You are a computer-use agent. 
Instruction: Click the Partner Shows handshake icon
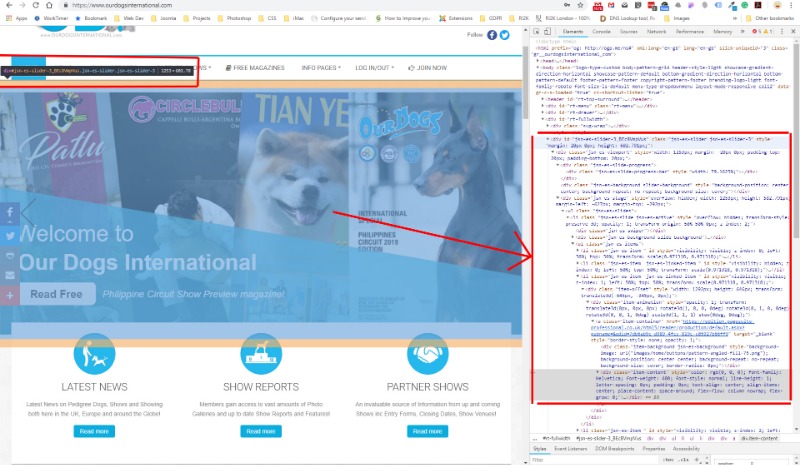[428, 354]
